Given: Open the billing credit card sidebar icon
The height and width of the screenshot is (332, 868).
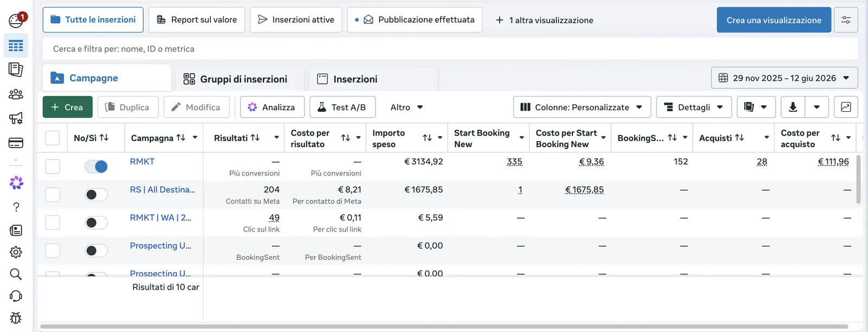Looking at the screenshot, I should [16, 143].
